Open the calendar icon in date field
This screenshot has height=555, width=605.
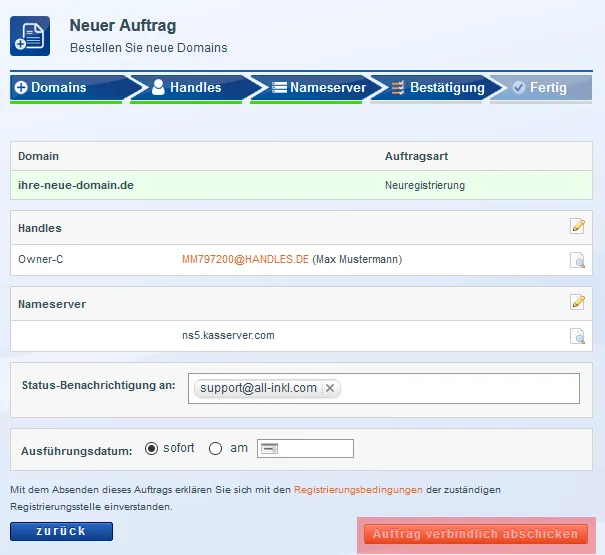pyautogui.click(x=269, y=448)
